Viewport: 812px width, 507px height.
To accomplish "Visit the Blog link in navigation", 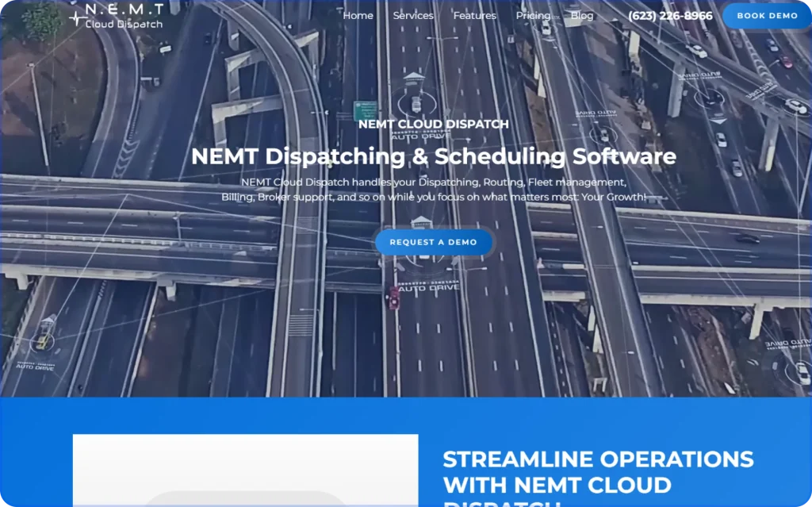I will [x=581, y=16].
